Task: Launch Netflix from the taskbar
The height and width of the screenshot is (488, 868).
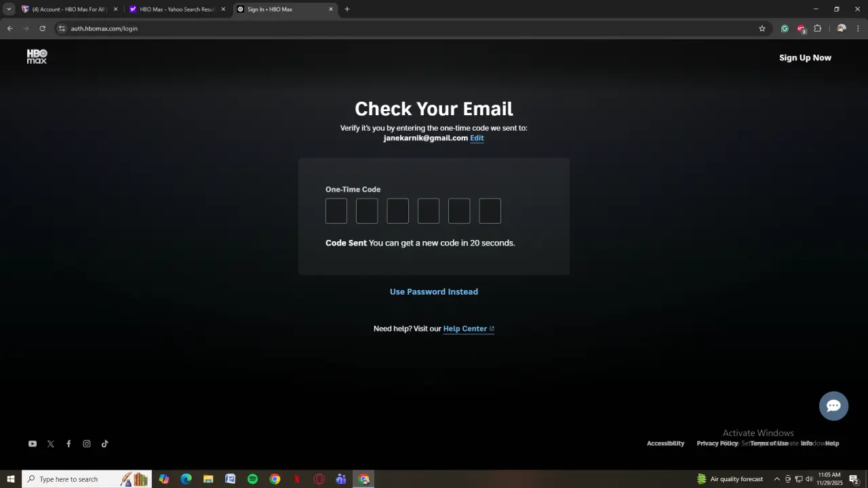Action: [297, 479]
